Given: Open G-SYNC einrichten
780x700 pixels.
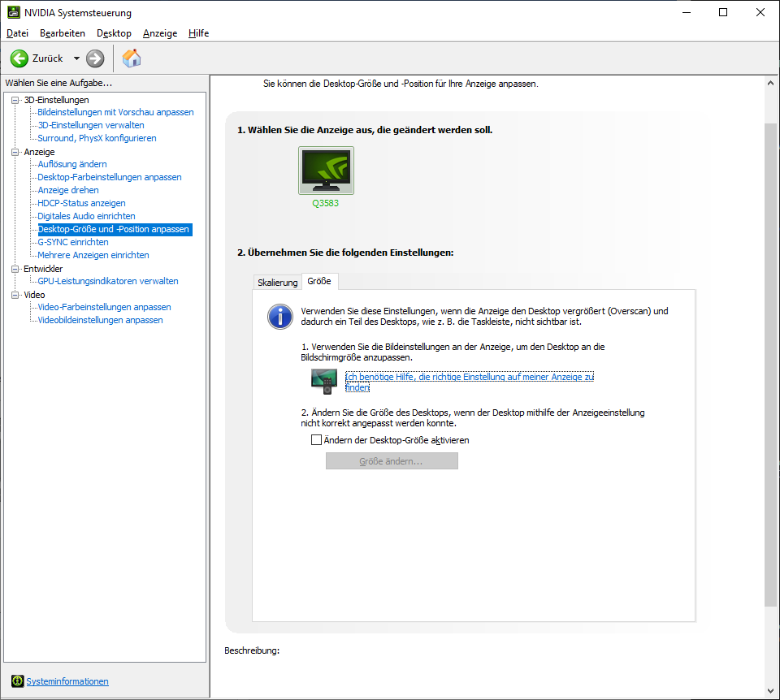Looking at the screenshot, I should tap(73, 242).
